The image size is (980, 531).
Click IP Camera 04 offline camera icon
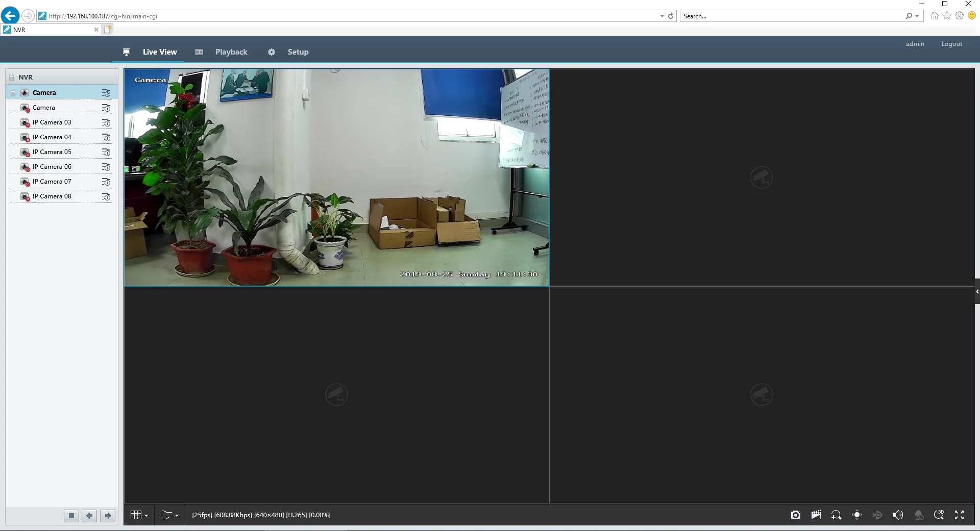pos(25,138)
